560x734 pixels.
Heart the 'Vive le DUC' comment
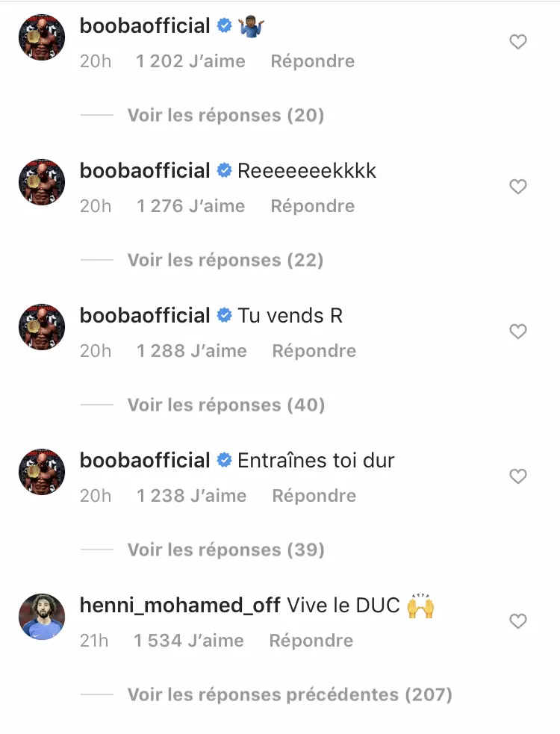[518, 621]
